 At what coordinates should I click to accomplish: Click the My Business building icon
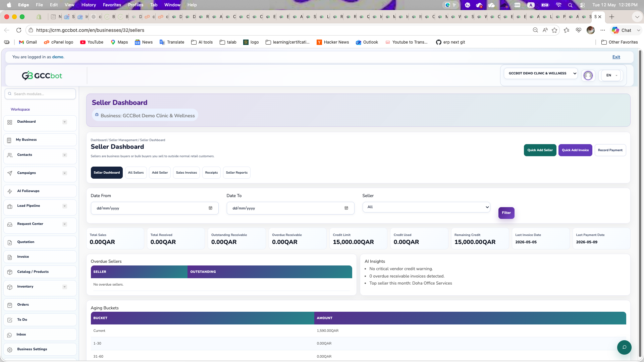[x=9, y=140]
